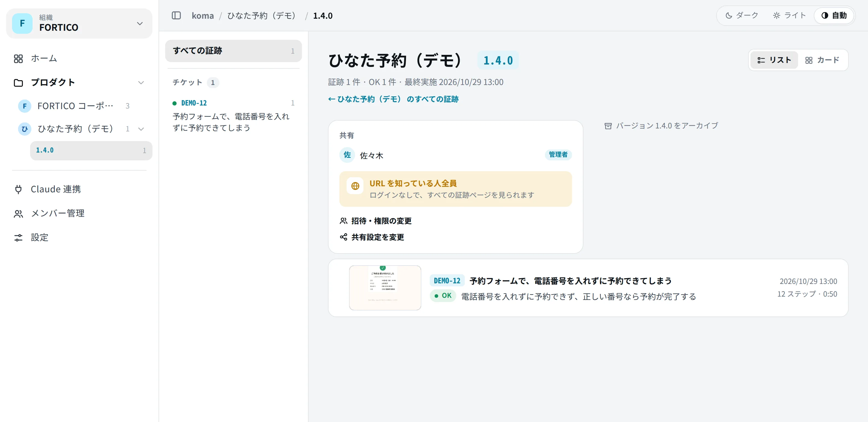Click the Claude 連携 plug icon
868x422 pixels.
pos(18,189)
